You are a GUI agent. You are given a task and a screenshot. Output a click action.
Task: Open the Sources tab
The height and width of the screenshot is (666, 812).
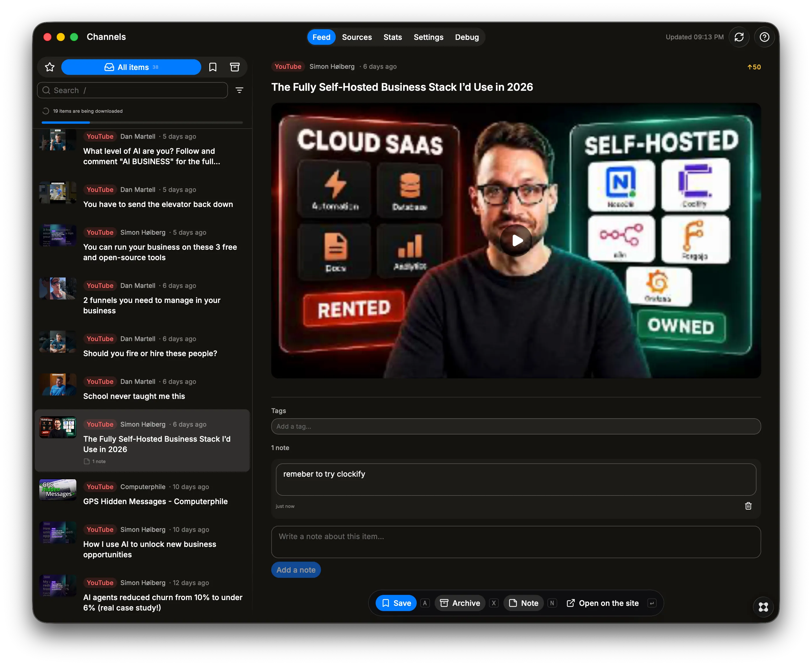pyautogui.click(x=357, y=37)
